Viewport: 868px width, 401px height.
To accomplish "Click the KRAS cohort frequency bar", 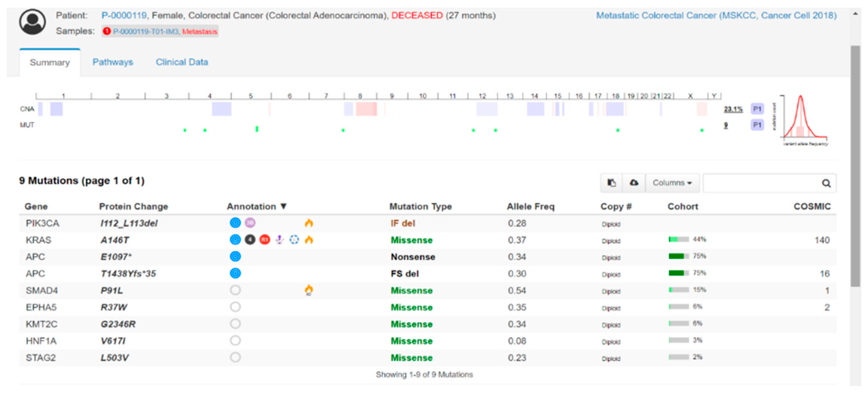I will [x=678, y=239].
